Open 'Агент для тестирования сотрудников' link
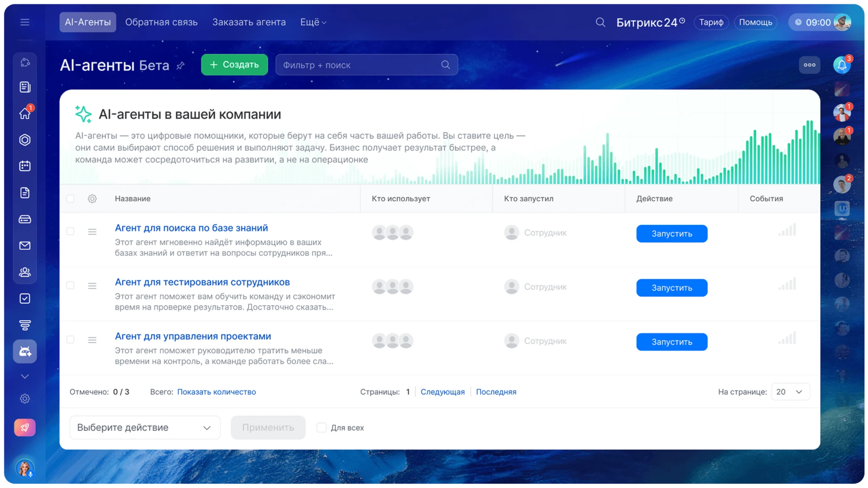The height and width of the screenshot is (488, 868). (x=203, y=282)
